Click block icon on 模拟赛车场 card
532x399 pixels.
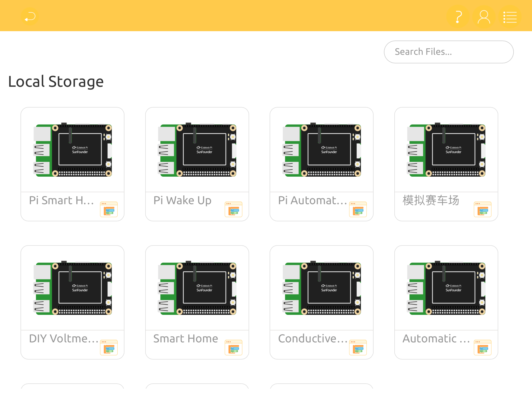pyautogui.click(x=483, y=209)
